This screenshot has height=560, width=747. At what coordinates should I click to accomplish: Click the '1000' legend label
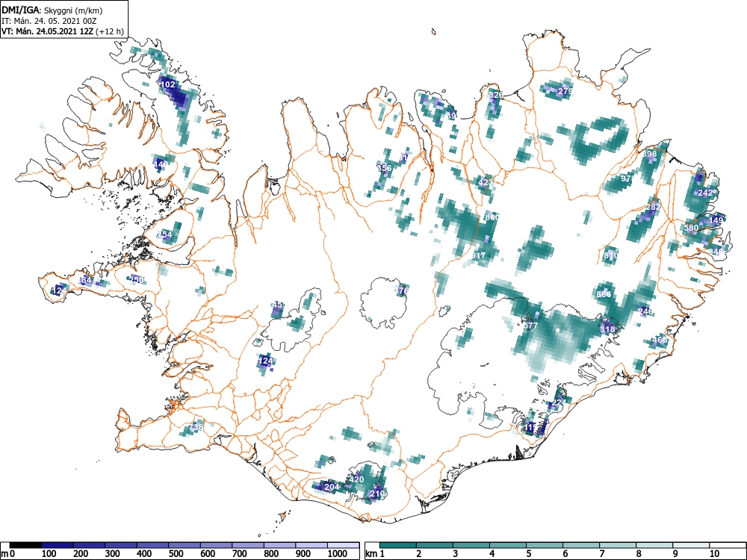click(x=338, y=554)
